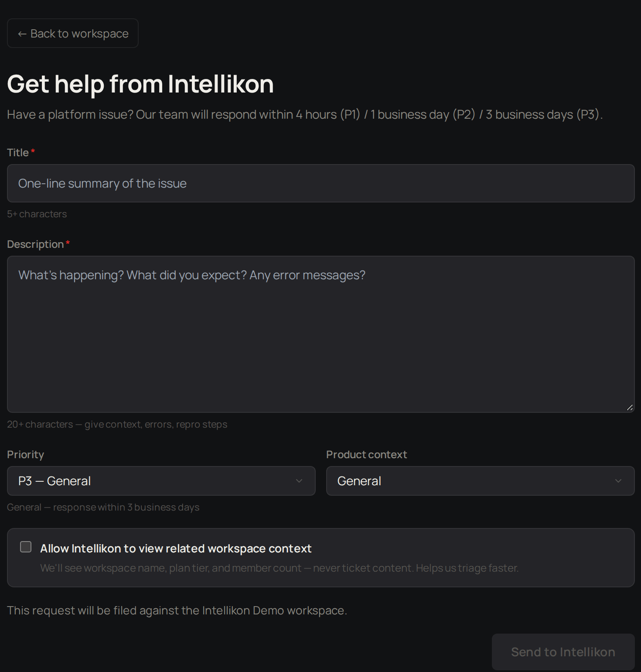This screenshot has height=672, width=641.
Task: Click the '20+ characters' hint under Description
Action: coord(117,424)
